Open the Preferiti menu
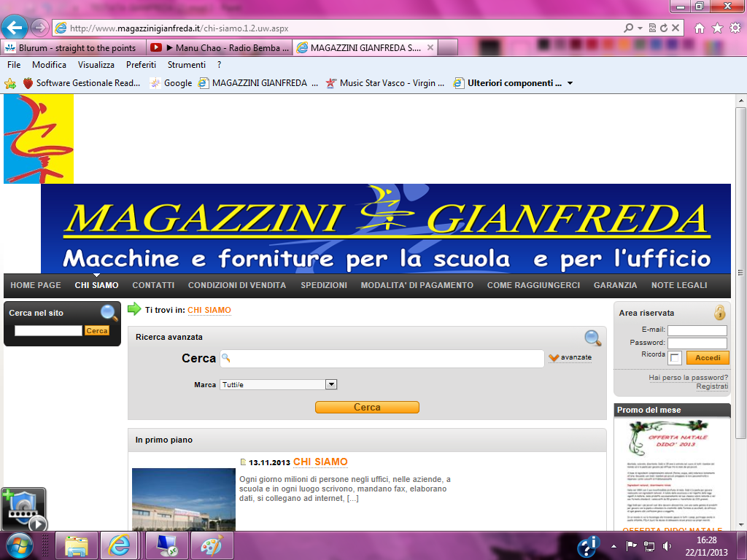This screenshot has width=747, height=560. (x=141, y=65)
